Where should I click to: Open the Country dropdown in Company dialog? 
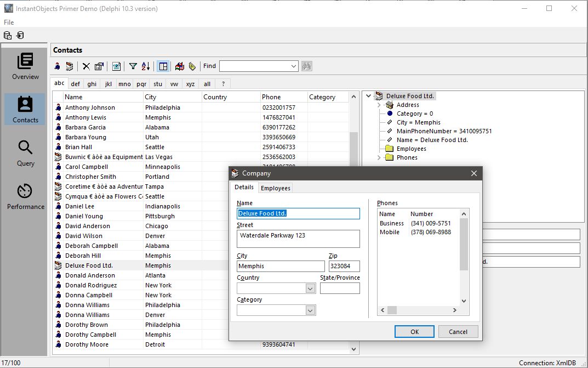pyautogui.click(x=310, y=288)
